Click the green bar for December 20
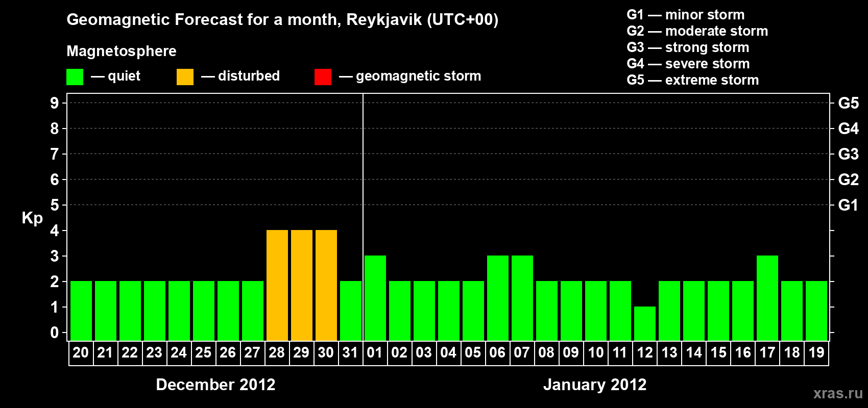 (81, 311)
